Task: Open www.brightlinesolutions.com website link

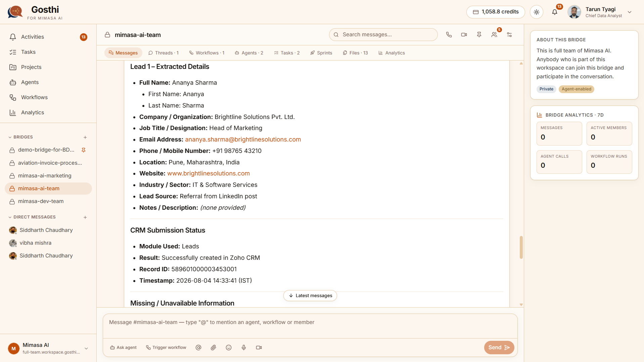Action: (209, 173)
